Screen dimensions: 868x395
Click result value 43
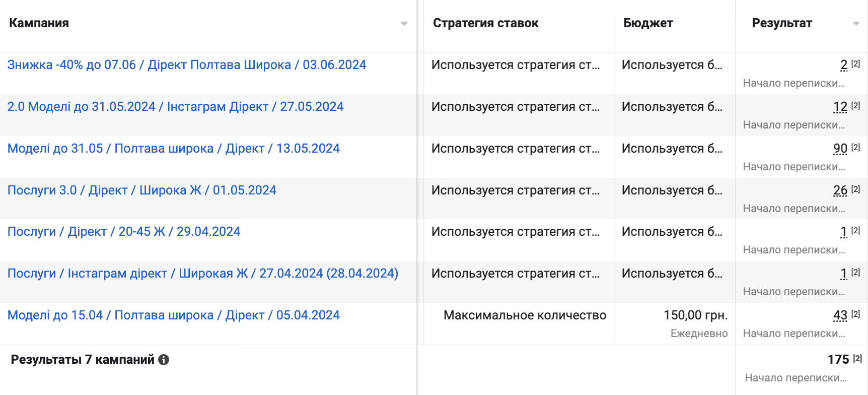[840, 315]
